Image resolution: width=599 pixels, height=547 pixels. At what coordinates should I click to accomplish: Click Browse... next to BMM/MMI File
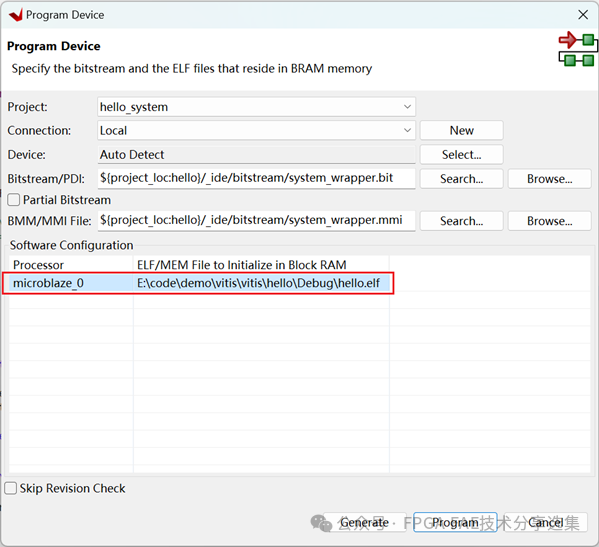549,221
